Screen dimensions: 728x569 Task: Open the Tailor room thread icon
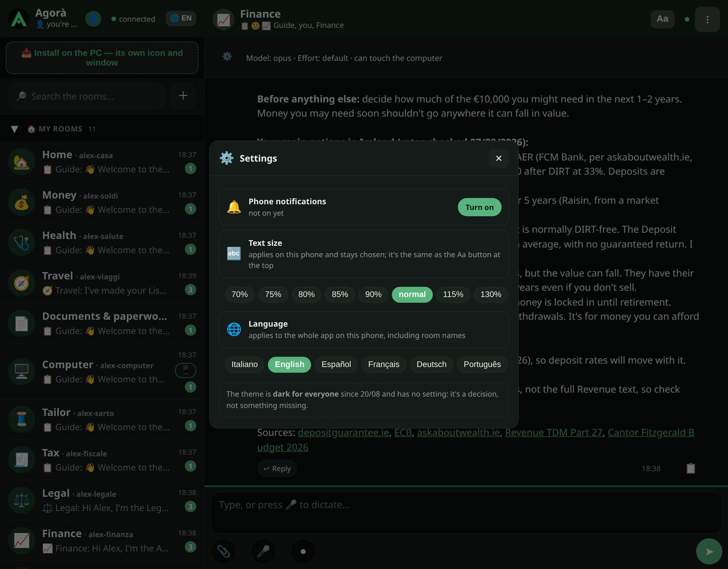coord(22,419)
